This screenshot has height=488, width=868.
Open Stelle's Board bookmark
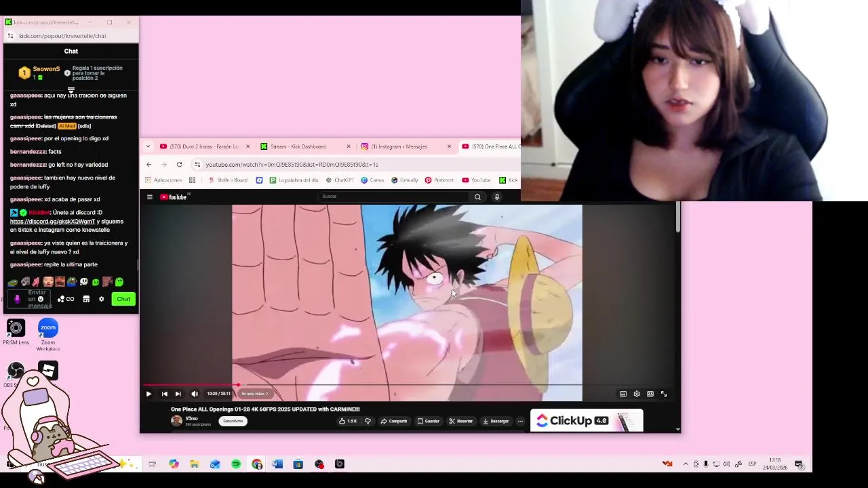point(228,180)
